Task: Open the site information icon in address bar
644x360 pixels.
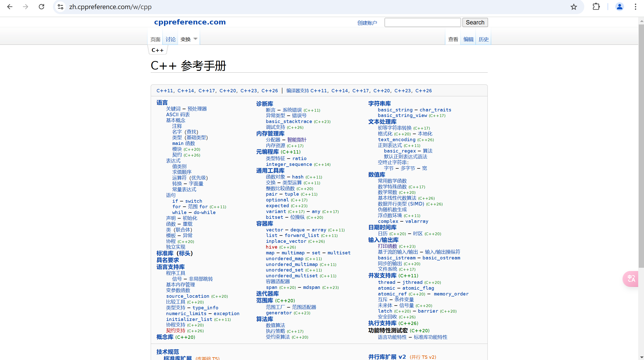Action: point(60,7)
